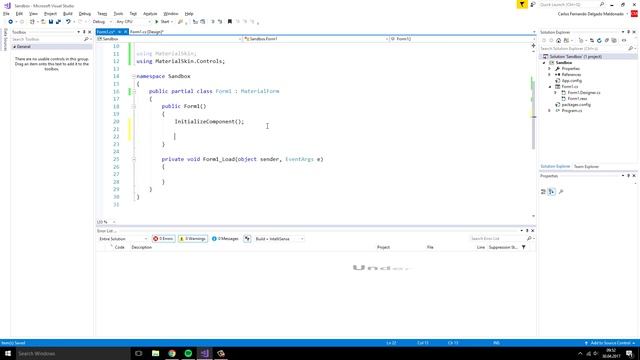Click the Save All toolbar icon
The height and width of the screenshot is (360, 640).
[x=58, y=22]
